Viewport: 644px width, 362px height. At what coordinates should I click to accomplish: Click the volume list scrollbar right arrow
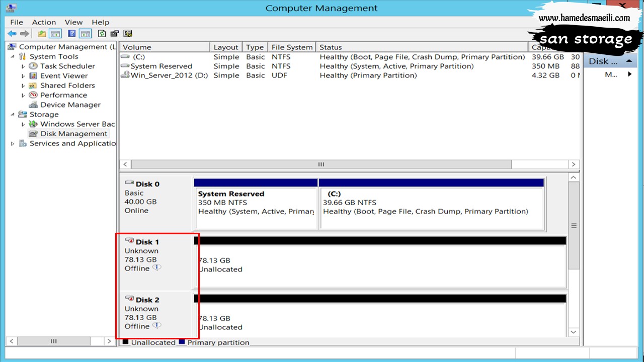pos(574,164)
